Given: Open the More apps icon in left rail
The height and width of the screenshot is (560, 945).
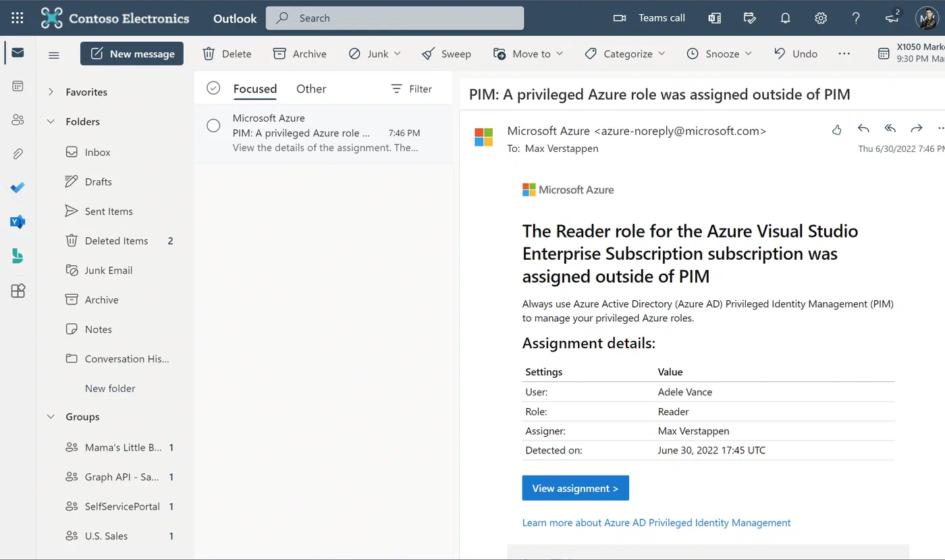Looking at the screenshot, I should [18, 291].
